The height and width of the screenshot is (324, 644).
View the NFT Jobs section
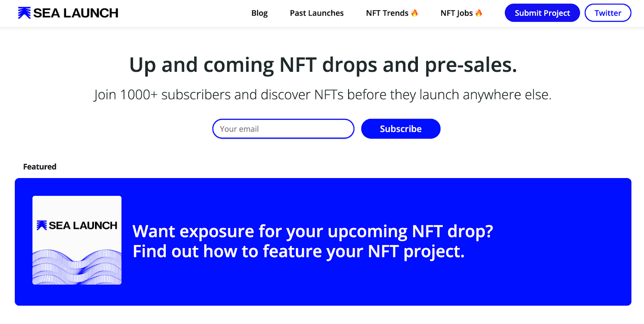pos(456,13)
